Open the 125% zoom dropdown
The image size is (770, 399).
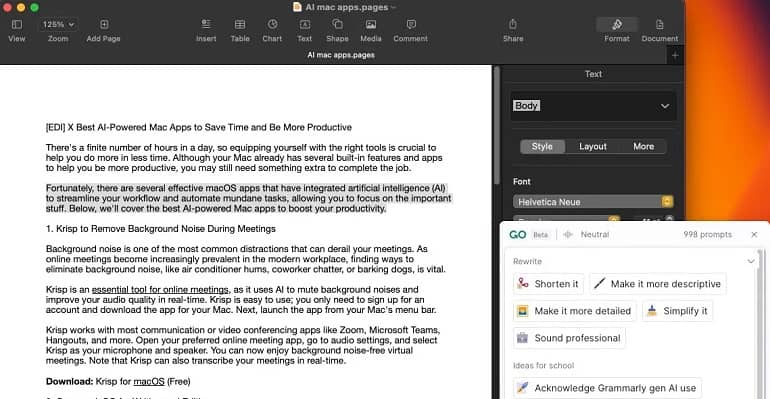pos(58,25)
